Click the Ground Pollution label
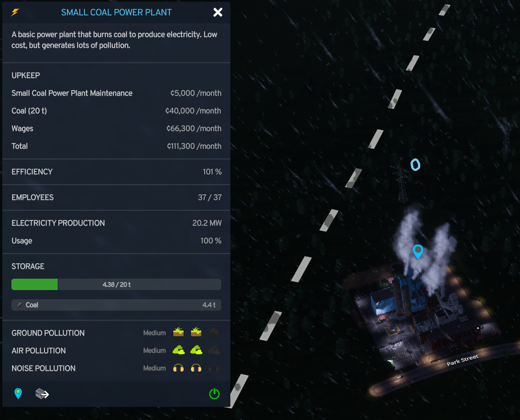Viewport: 520px width, 420px height. (48, 333)
